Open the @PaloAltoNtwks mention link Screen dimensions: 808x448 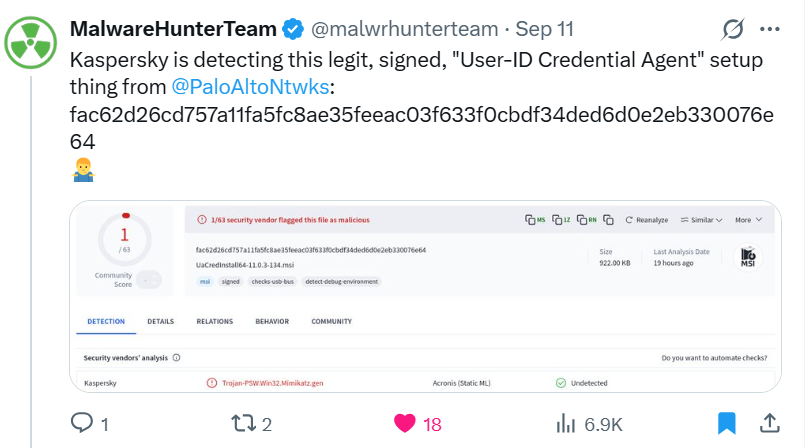(250, 87)
